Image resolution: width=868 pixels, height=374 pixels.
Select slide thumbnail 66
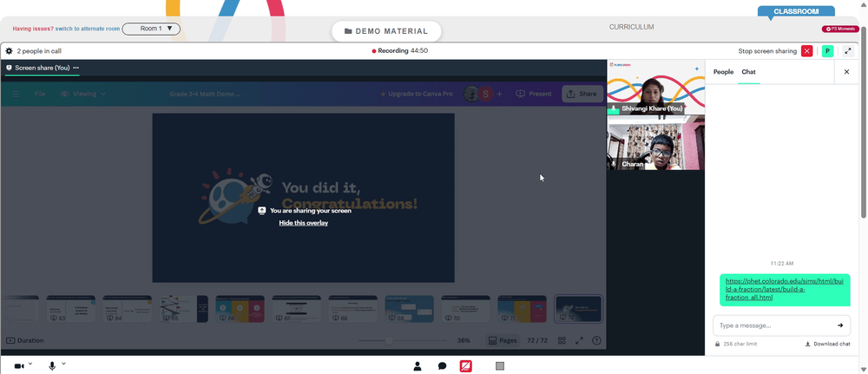pos(240,309)
